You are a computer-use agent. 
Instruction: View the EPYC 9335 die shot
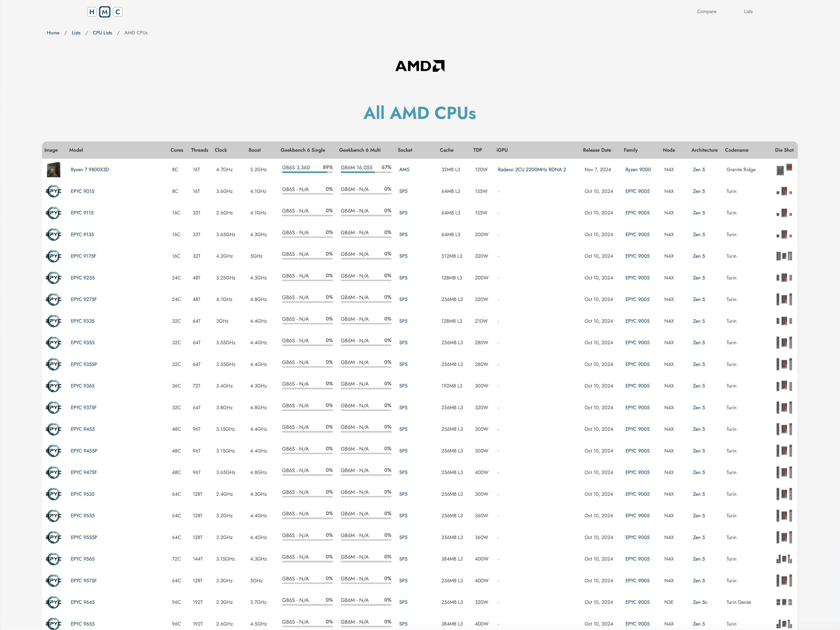click(784, 321)
